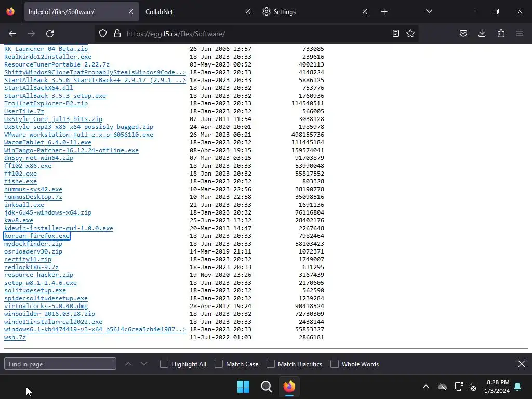Click the ResourceTunerPortable_2.22.7z link
Viewport: 532px width, 399px height.
point(57,64)
